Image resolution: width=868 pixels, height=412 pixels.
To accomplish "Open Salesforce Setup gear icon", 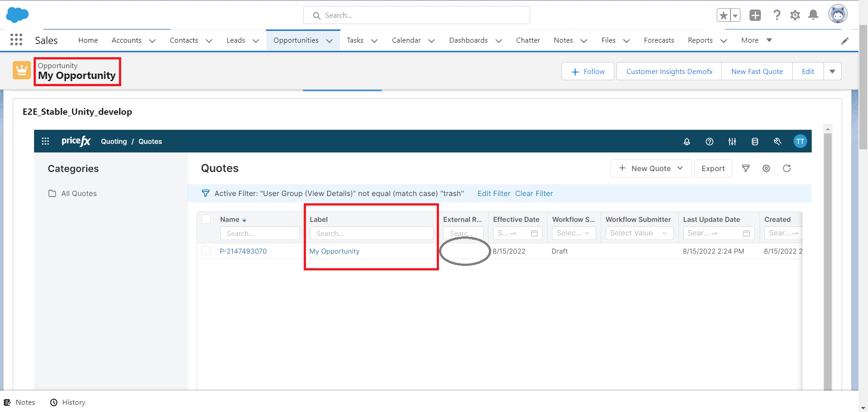I will point(795,15).
